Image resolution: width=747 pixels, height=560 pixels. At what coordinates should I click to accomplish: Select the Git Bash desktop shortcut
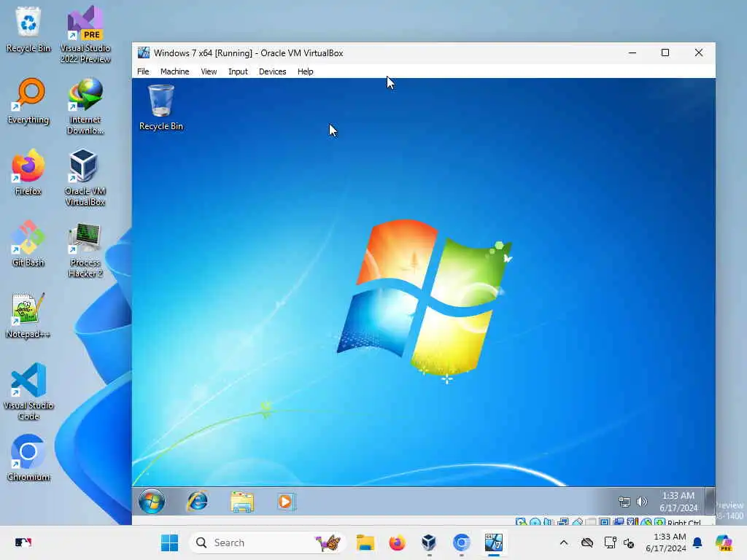pyautogui.click(x=28, y=244)
